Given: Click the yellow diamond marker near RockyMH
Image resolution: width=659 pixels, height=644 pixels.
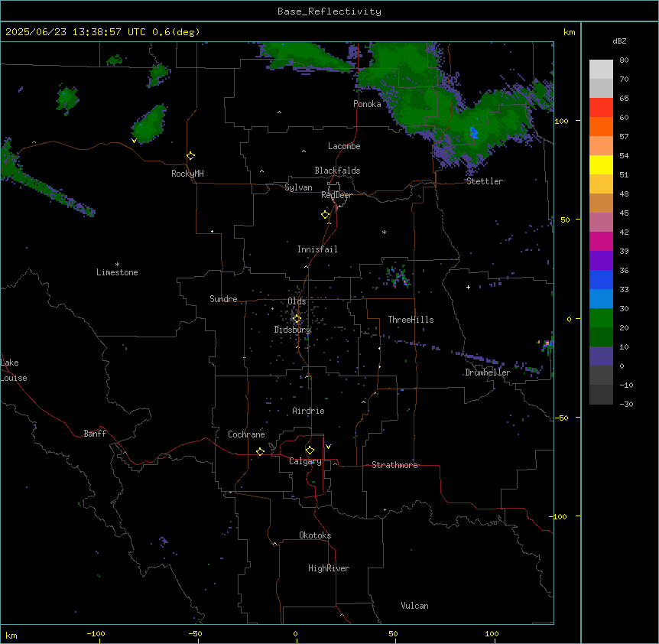Looking at the screenshot, I should 190,156.
